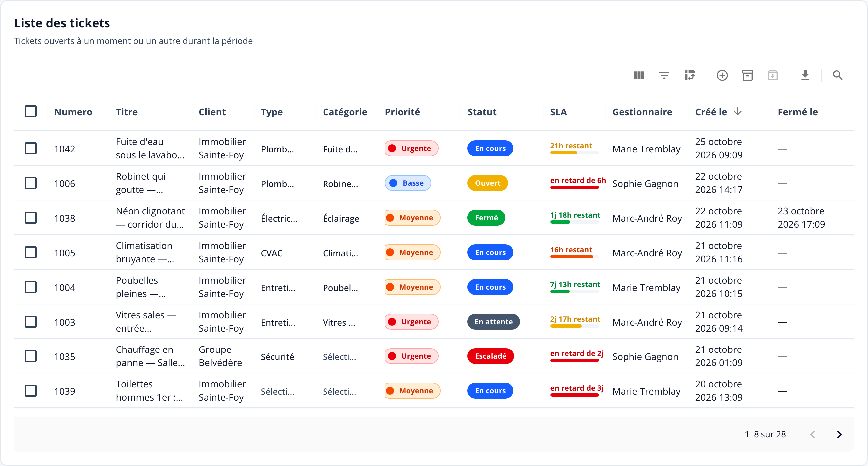Open the filter list icon
The image size is (868, 466).
point(664,75)
